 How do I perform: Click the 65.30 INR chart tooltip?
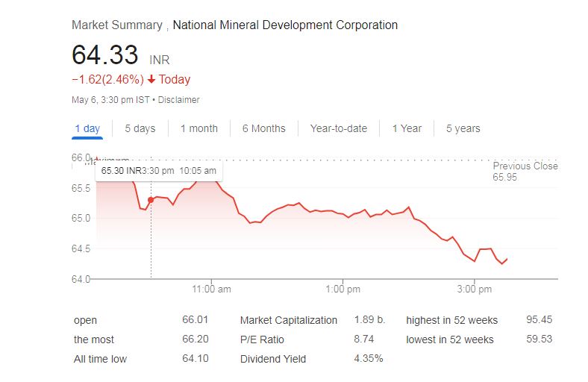(x=159, y=171)
